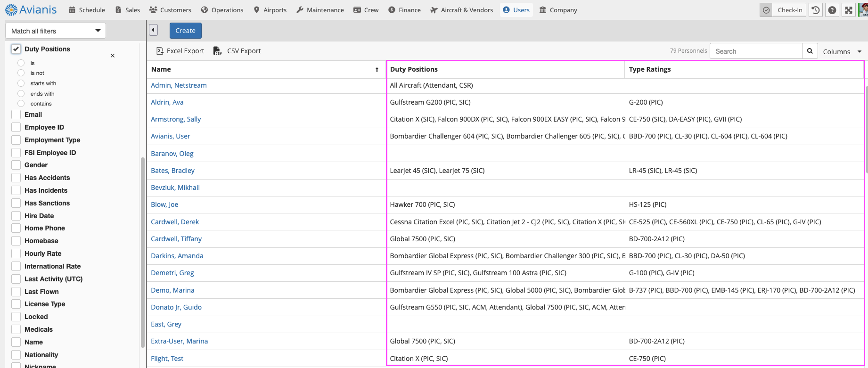
Task: Open the Admin, Netstream user
Action: pyautogui.click(x=179, y=85)
